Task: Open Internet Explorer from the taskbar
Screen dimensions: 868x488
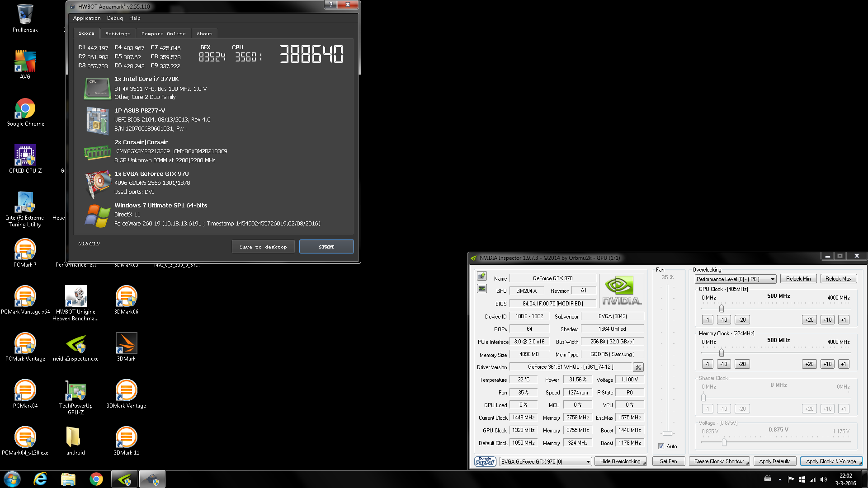Action: [x=40, y=479]
